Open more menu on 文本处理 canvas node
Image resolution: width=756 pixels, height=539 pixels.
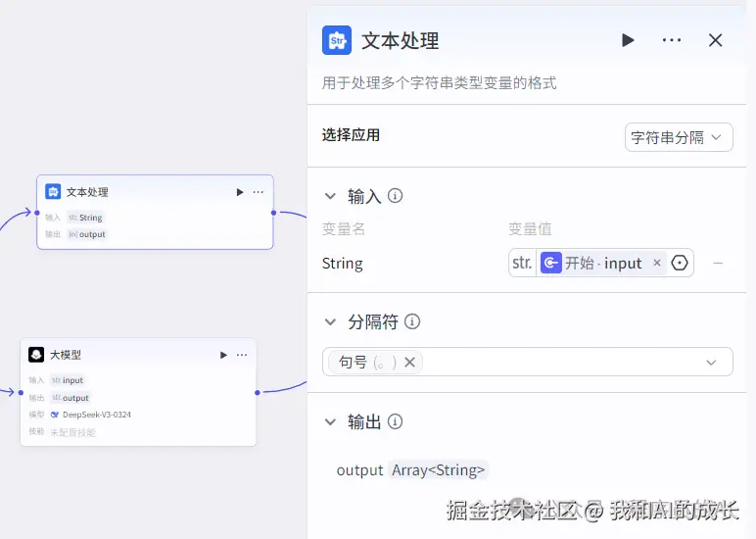[x=258, y=192]
